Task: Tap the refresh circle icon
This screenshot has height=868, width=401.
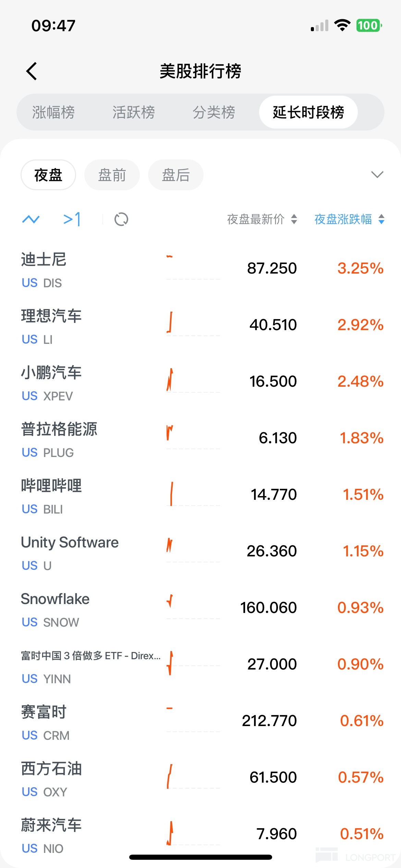Action: 121,219
